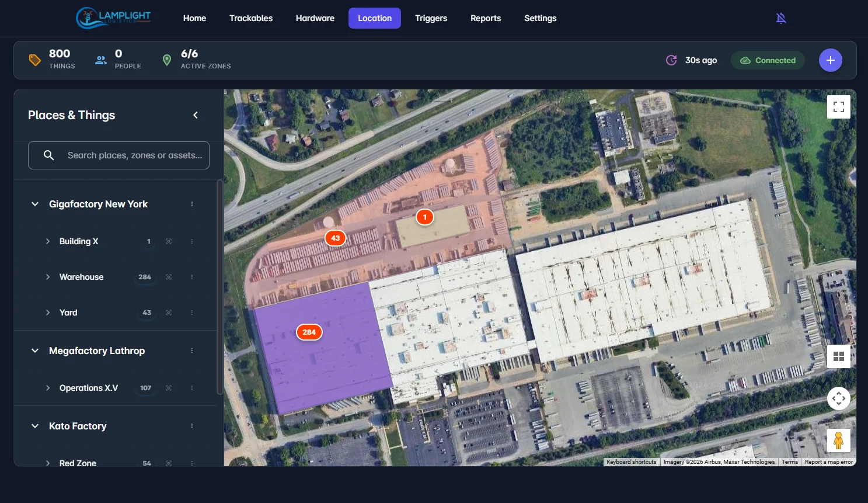Open the Trackables tab
The height and width of the screenshot is (503, 868).
tap(251, 18)
